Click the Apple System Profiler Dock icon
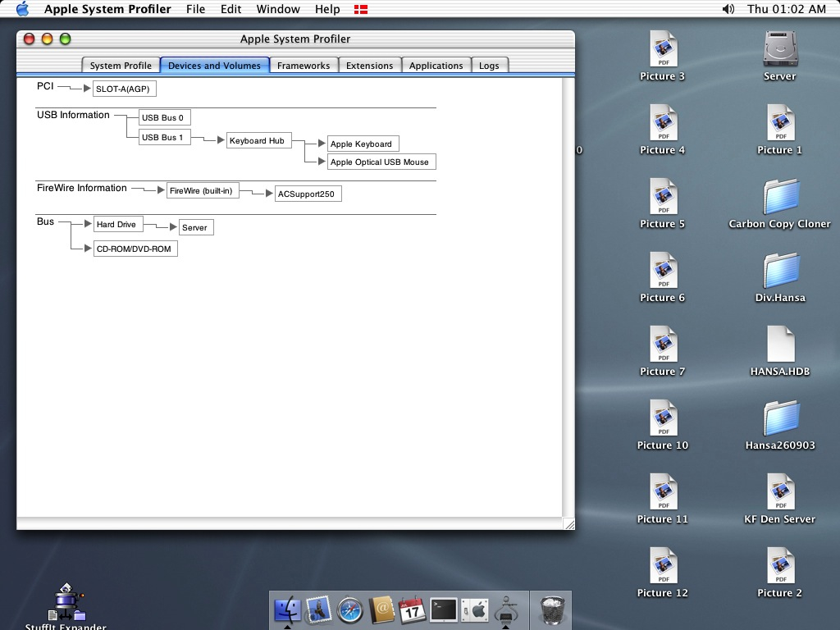Viewport: 840px width, 630px height. tap(505, 609)
